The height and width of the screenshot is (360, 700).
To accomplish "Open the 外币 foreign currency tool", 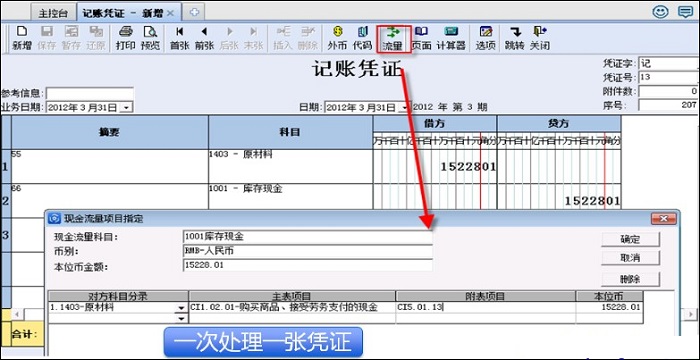I will pos(337,38).
